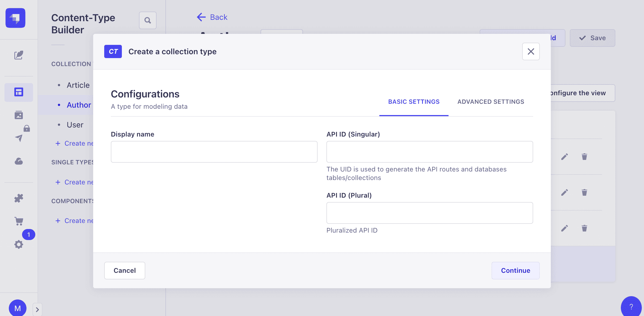Screen dimensions: 644x316
Task: Click the third field's trash icon
Action: [x=584, y=228]
